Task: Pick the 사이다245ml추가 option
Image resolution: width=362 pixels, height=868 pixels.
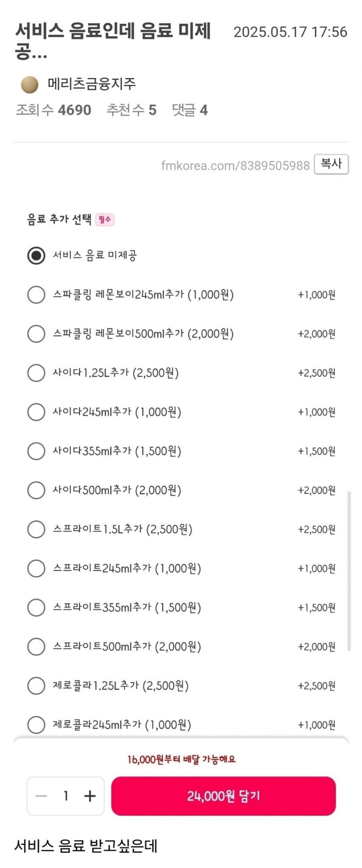Action: point(36,412)
